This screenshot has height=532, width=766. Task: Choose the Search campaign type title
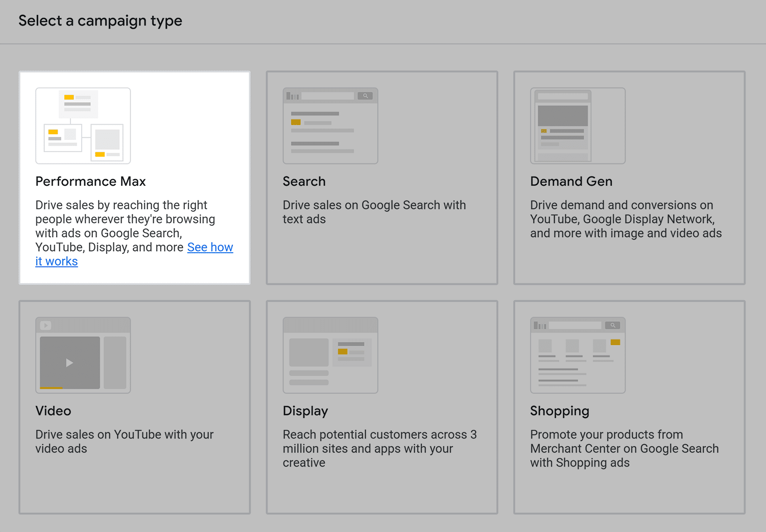pos(304,181)
